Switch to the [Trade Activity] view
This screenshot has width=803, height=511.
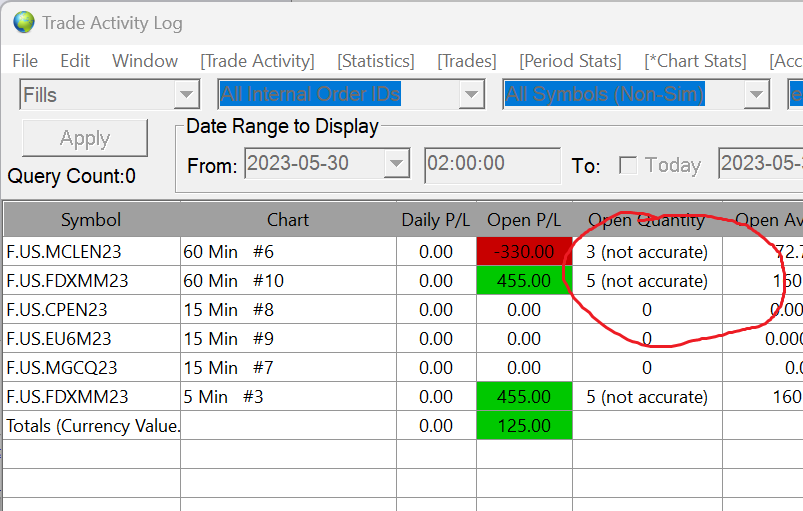(x=257, y=61)
